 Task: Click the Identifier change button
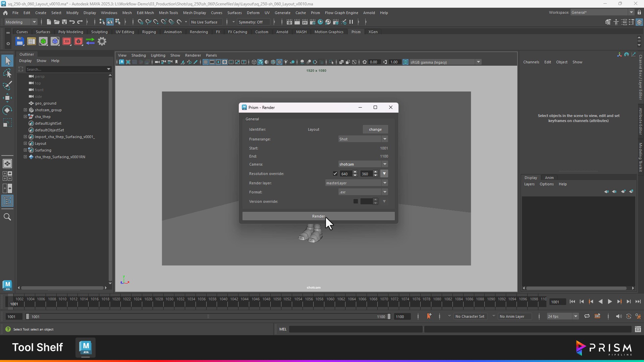point(375,129)
